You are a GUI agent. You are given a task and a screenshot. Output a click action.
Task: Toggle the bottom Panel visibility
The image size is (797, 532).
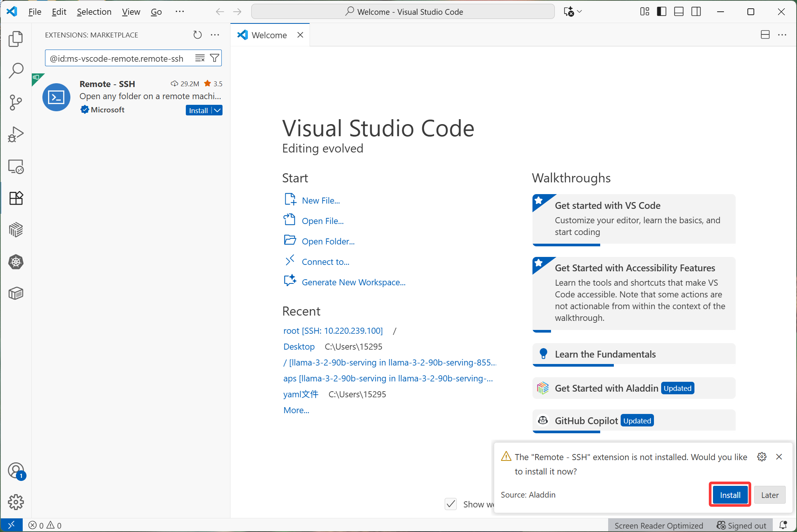679,12
